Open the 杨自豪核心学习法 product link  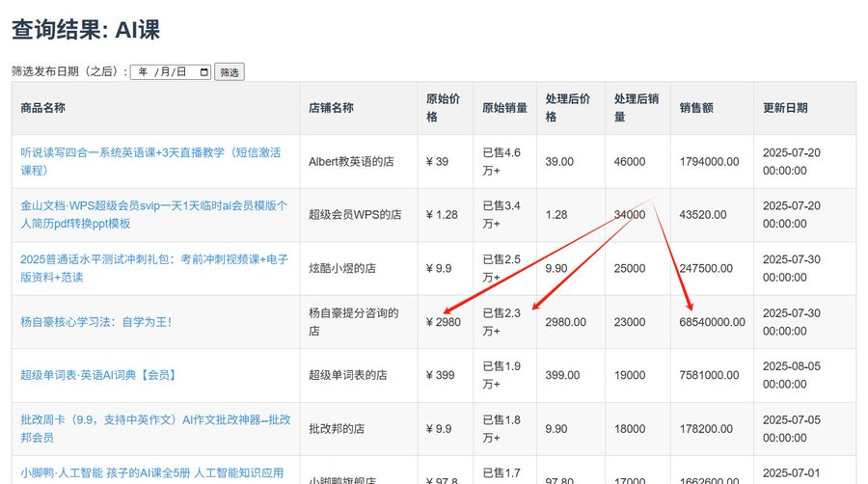95,322
